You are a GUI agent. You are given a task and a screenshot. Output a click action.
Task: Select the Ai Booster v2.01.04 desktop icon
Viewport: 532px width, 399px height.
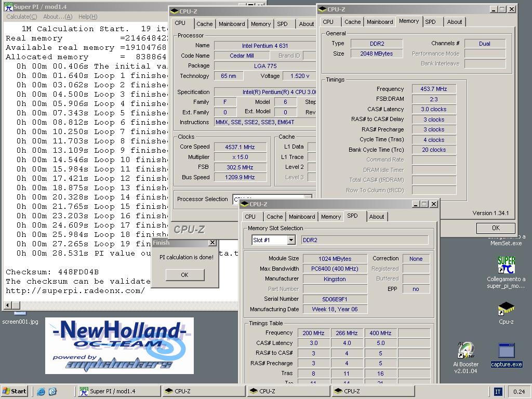(466, 351)
